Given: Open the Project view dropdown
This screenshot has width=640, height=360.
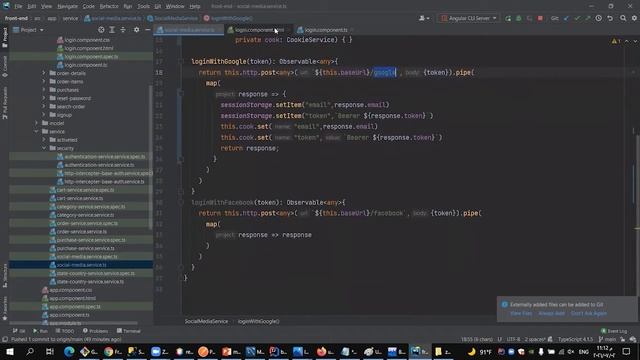Looking at the screenshot, I should pos(28,30).
